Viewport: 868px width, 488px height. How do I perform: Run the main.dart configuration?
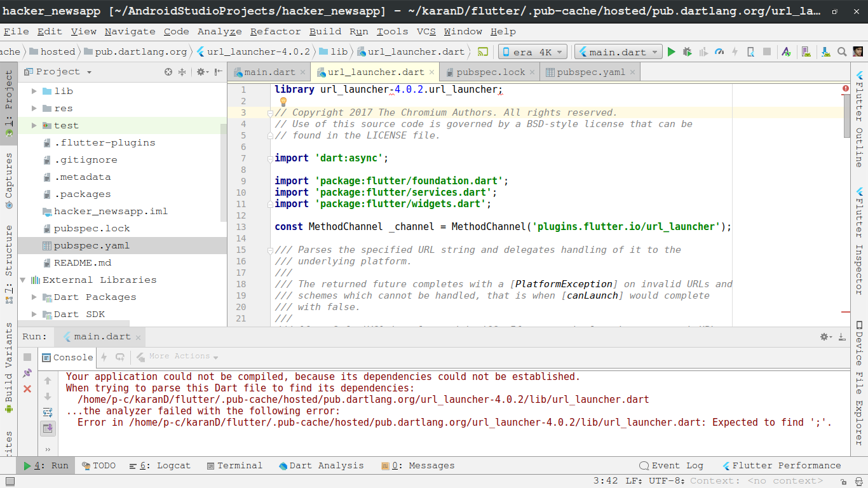click(x=672, y=51)
